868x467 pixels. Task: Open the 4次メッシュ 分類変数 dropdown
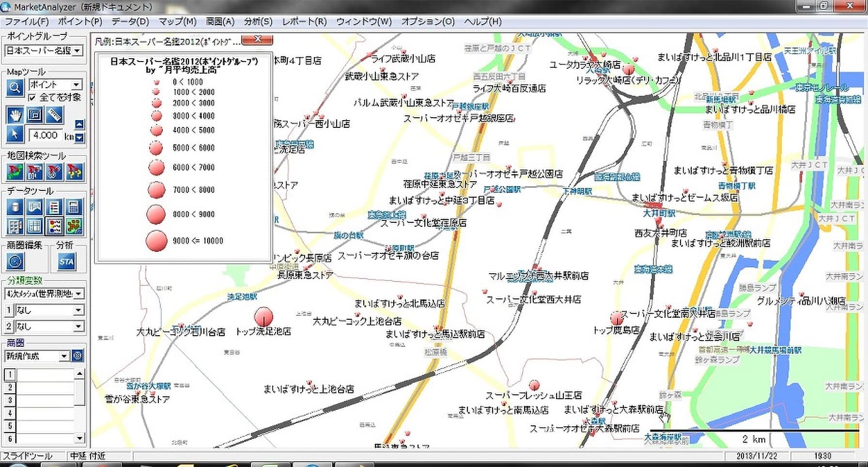(44, 294)
